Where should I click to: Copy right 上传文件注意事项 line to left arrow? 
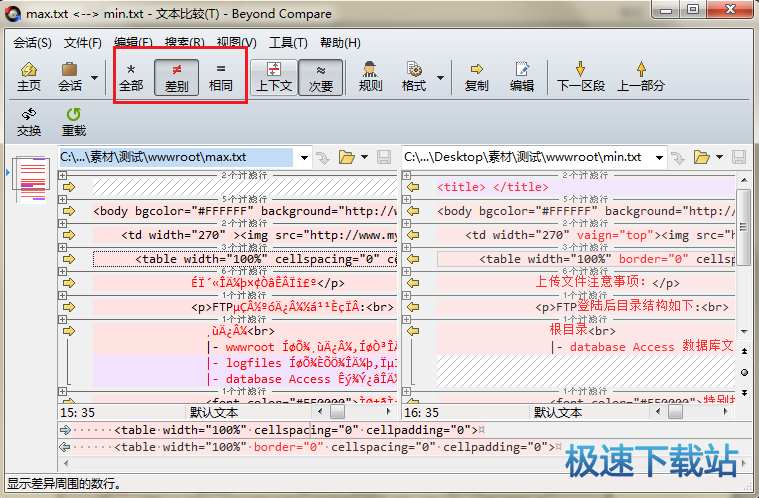point(413,283)
